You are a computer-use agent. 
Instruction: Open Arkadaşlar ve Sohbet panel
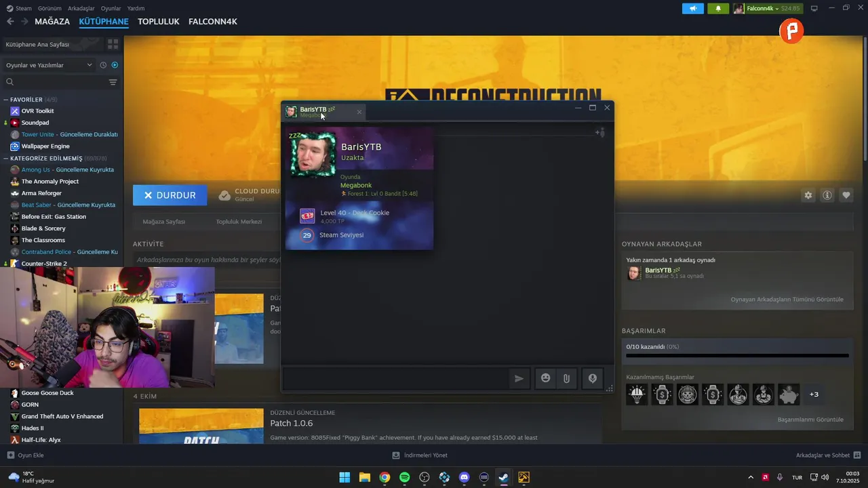click(828, 455)
